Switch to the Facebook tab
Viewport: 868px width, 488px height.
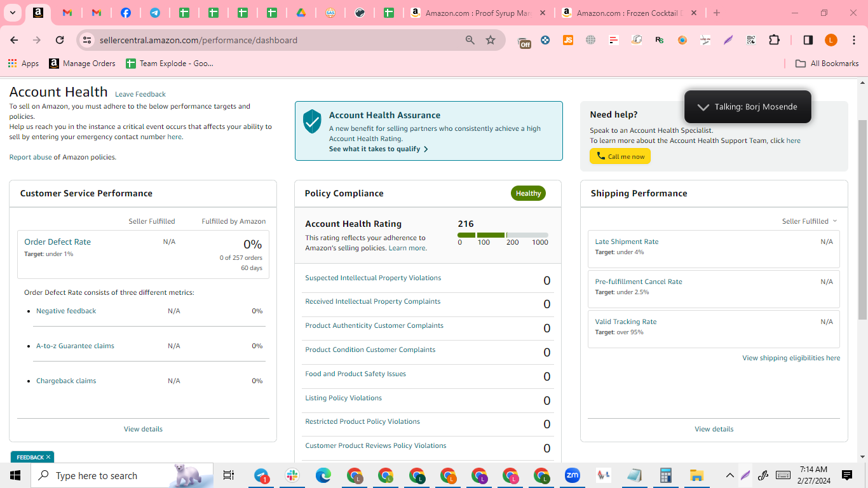[x=125, y=13]
